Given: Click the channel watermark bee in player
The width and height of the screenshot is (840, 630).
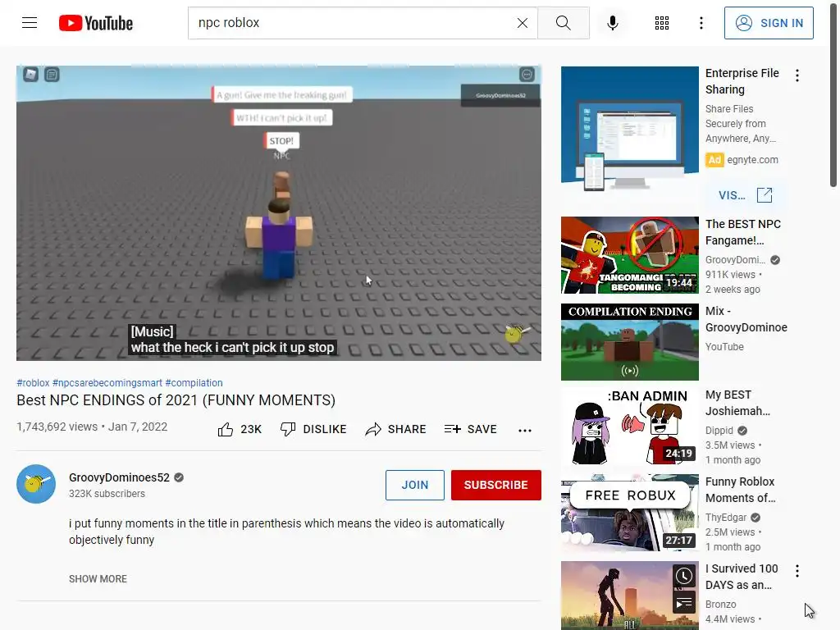Looking at the screenshot, I should (x=516, y=333).
